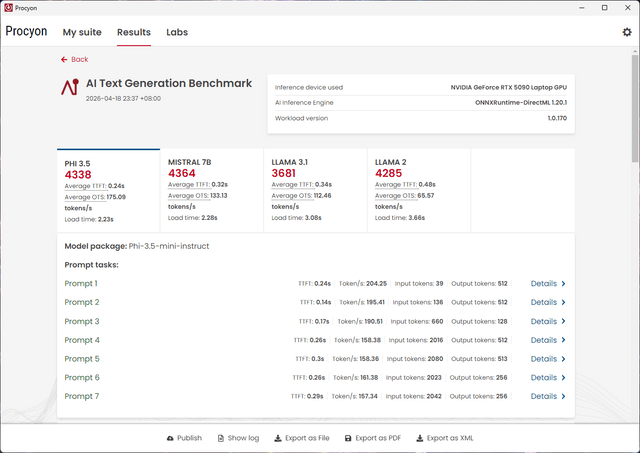Open Details link for Prompt 1
640x453 pixels.
[544, 284]
